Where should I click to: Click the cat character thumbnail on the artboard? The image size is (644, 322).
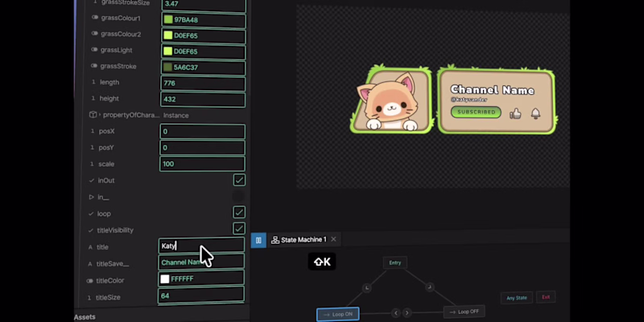[x=391, y=99]
